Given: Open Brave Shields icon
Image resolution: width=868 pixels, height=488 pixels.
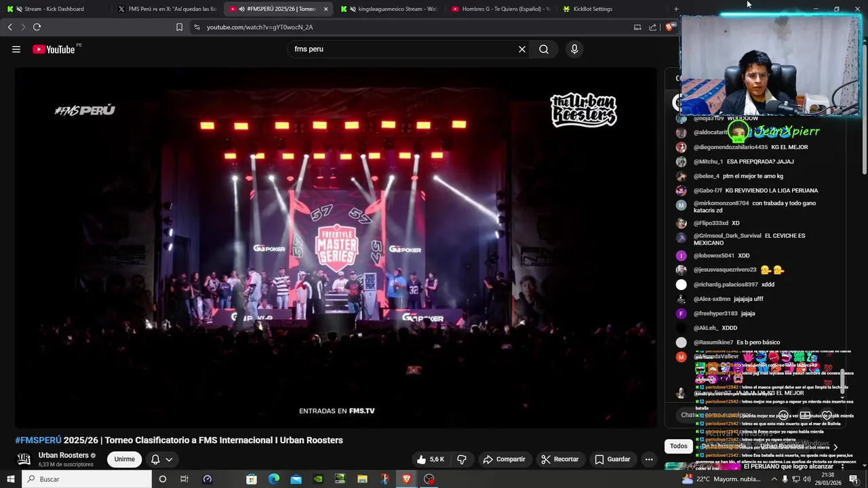Looking at the screenshot, I should tap(669, 27).
